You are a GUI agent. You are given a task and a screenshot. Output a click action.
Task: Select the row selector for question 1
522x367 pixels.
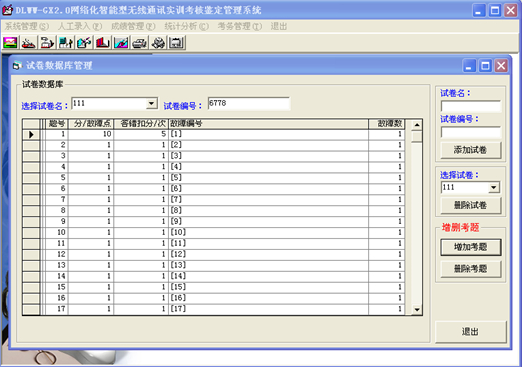pos(31,135)
